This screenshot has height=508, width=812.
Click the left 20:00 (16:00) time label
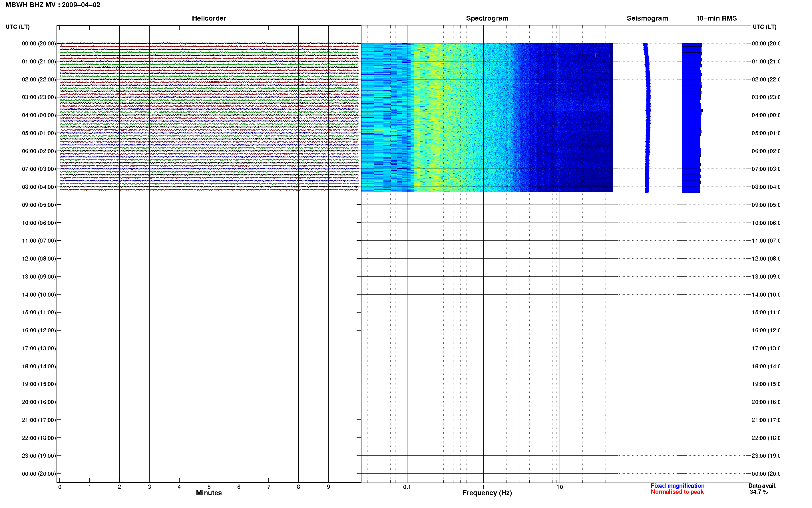coord(39,402)
